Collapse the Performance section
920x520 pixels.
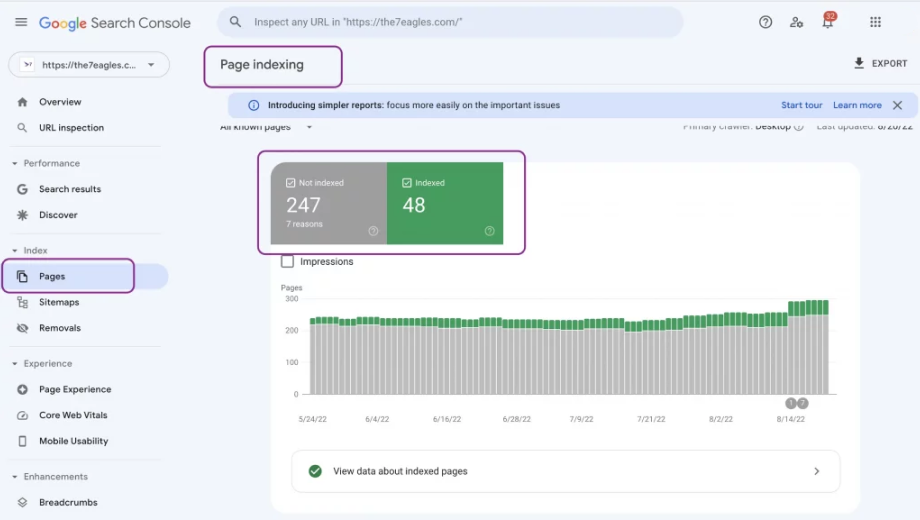(x=15, y=163)
